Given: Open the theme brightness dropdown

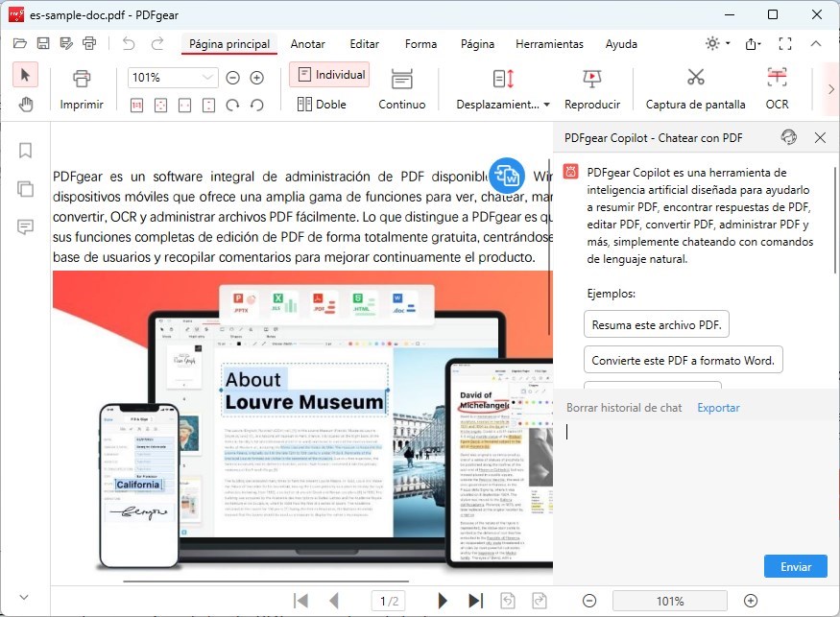Looking at the screenshot, I should point(716,44).
